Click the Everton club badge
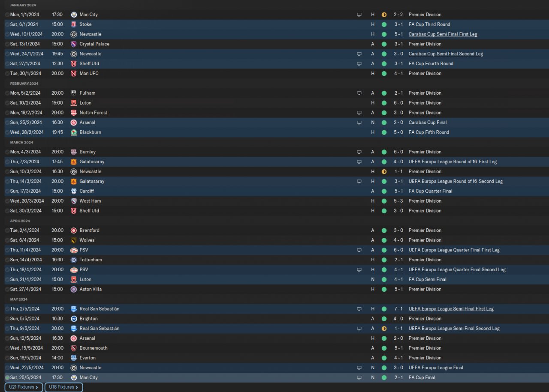 (x=74, y=358)
